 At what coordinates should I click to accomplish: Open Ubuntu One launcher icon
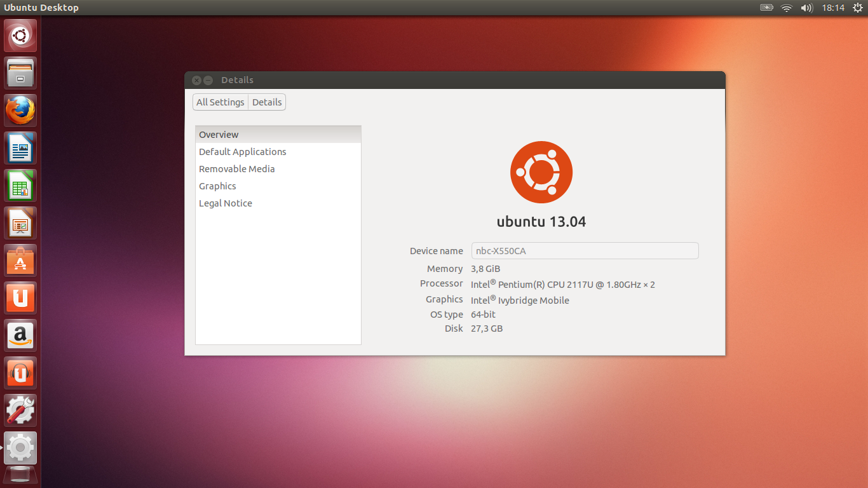[20, 298]
